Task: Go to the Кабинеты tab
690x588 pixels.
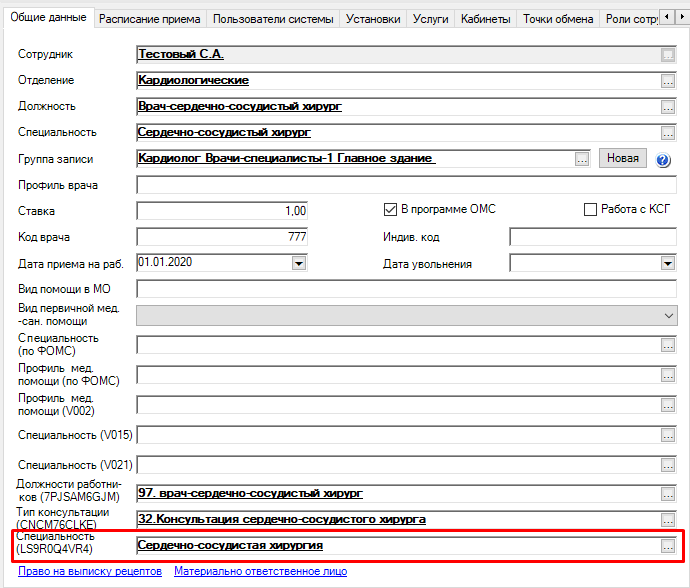Action: (x=485, y=19)
